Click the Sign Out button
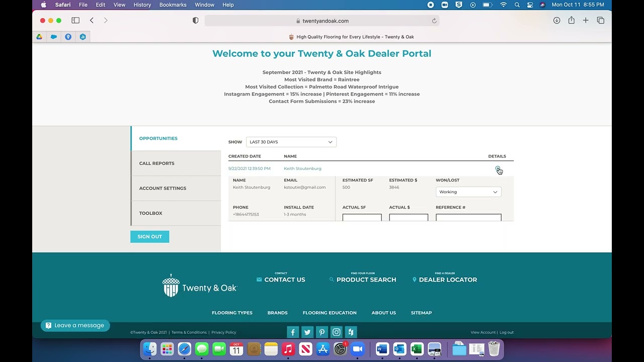The height and width of the screenshot is (362, 644). click(150, 236)
